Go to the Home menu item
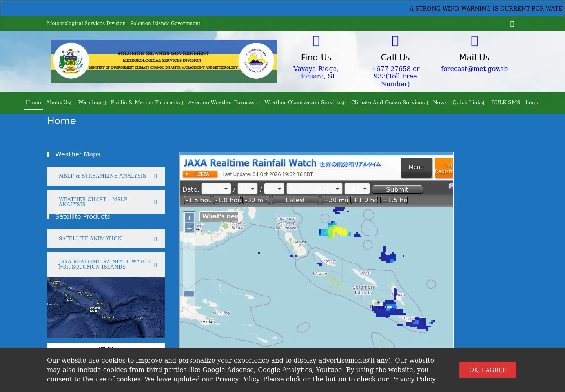The image size is (565, 392). (33, 103)
